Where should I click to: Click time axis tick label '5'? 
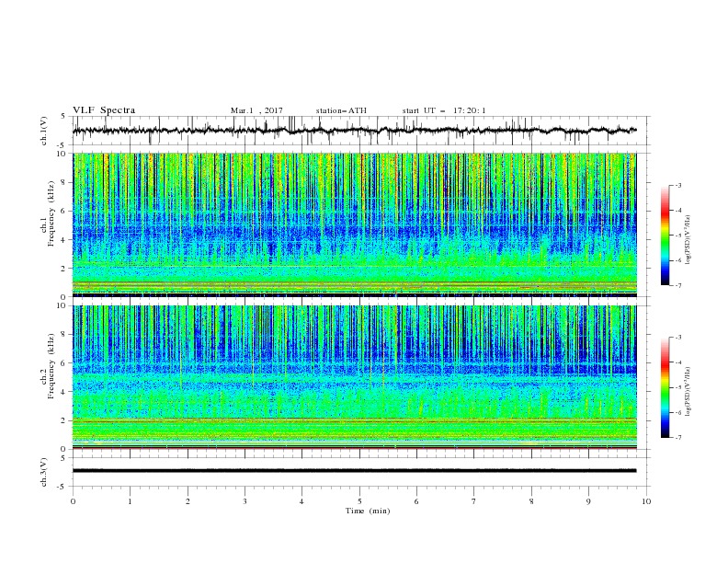coord(359,501)
